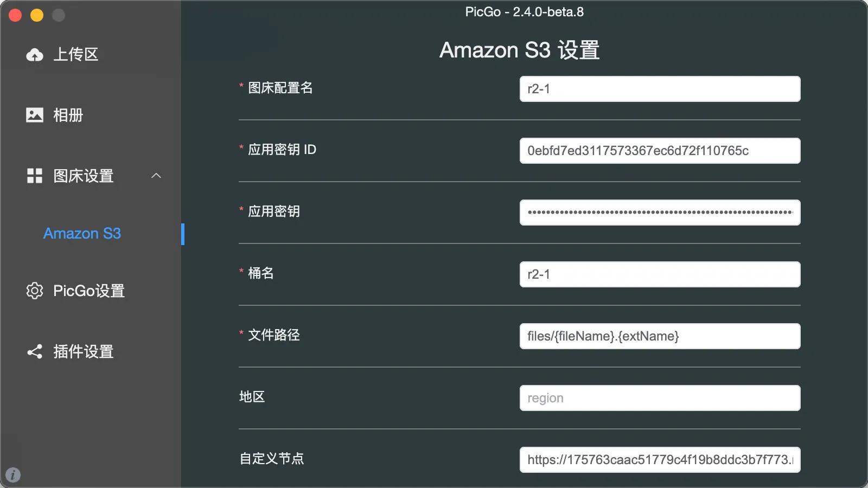Viewport: 868px width, 488px height.
Task: Click the masked 应用密钥 password field
Action: click(660, 213)
